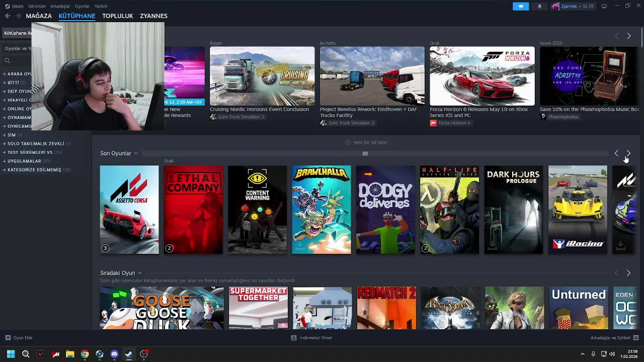
Task: Click Oyun Ekle at bottom left
Action: point(19,338)
